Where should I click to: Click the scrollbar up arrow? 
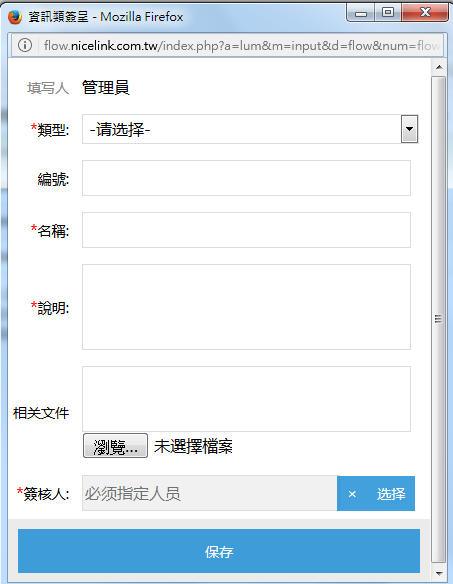point(439,67)
